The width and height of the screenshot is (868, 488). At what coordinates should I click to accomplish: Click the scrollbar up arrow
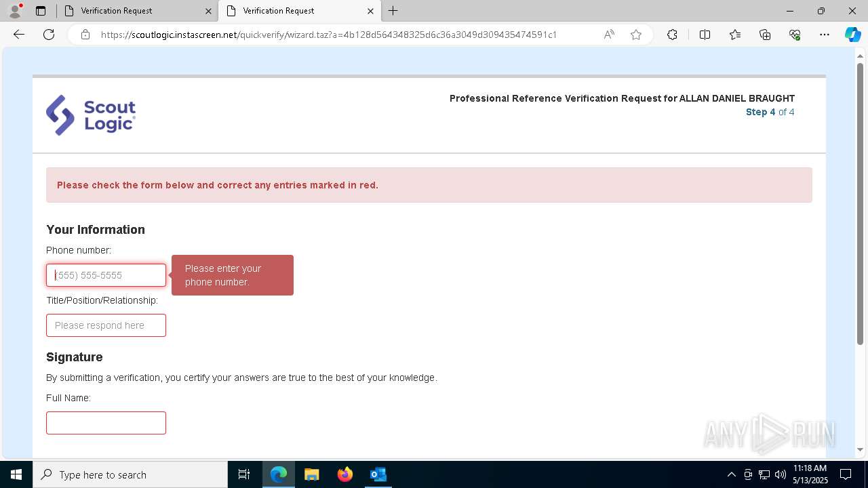861,55
